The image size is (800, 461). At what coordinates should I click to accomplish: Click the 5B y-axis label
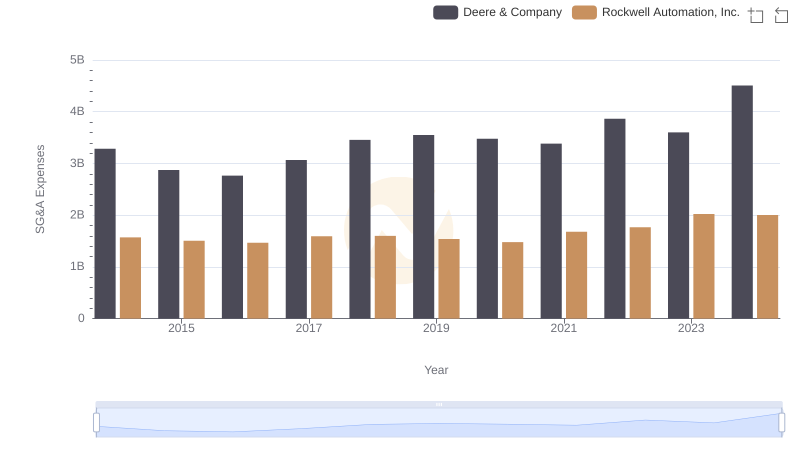78,60
